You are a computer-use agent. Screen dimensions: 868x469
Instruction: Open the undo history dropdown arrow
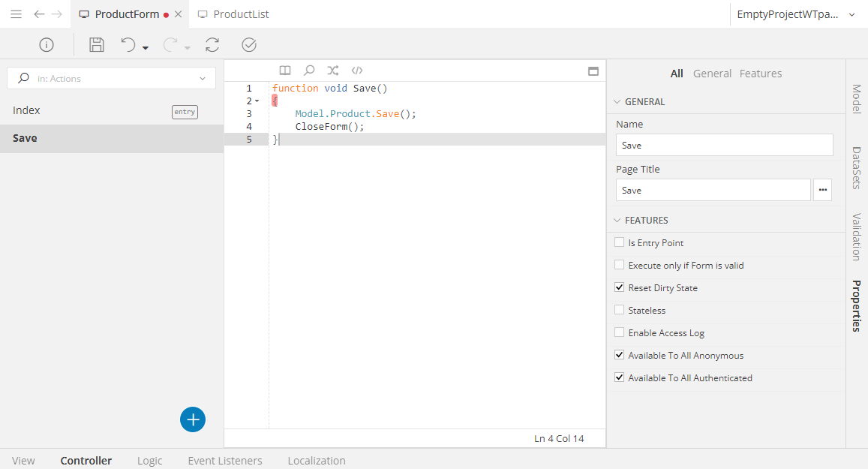click(x=146, y=48)
